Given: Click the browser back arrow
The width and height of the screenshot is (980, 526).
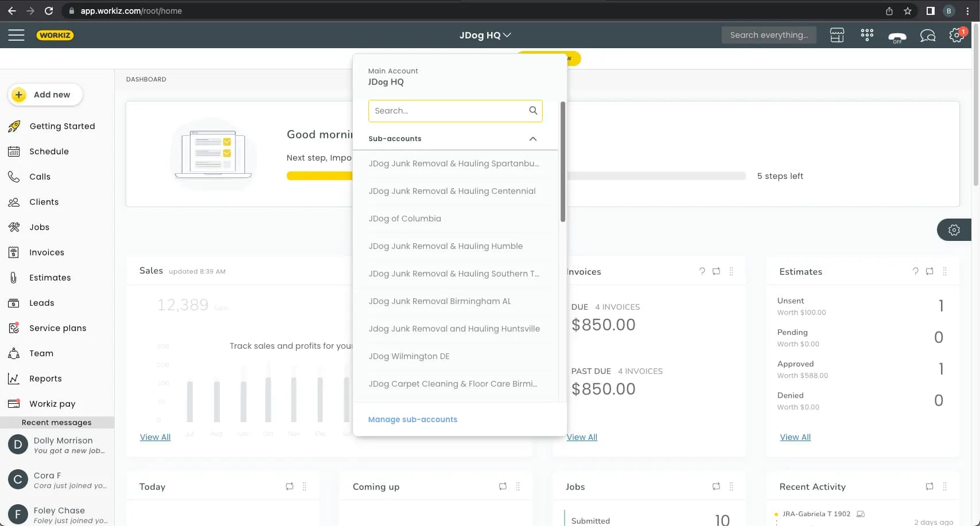Looking at the screenshot, I should coord(11,11).
